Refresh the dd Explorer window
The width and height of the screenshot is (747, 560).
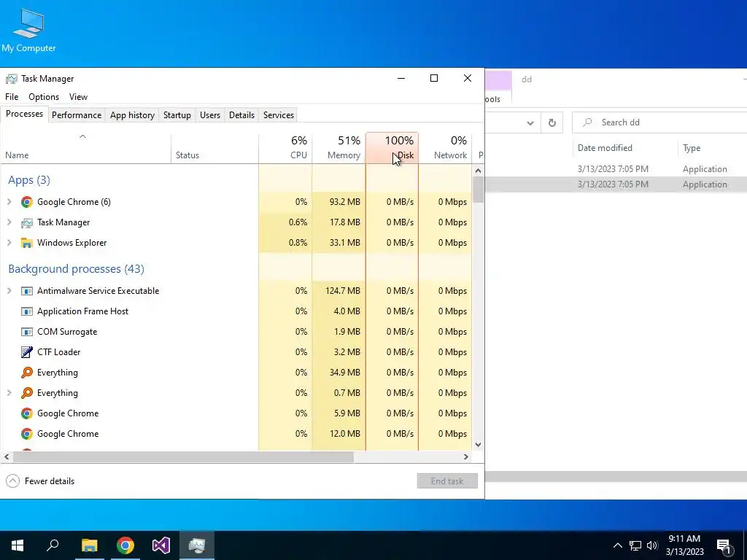pos(551,122)
